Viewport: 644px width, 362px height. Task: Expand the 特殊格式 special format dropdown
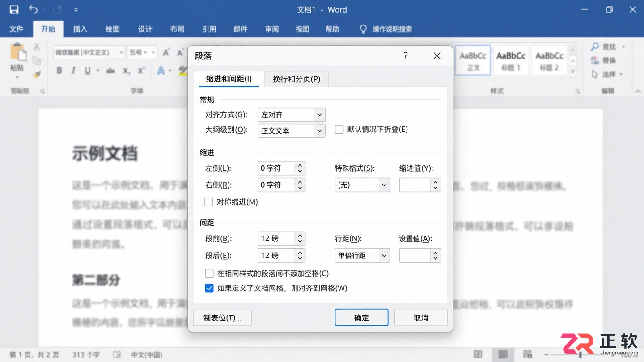click(x=362, y=185)
